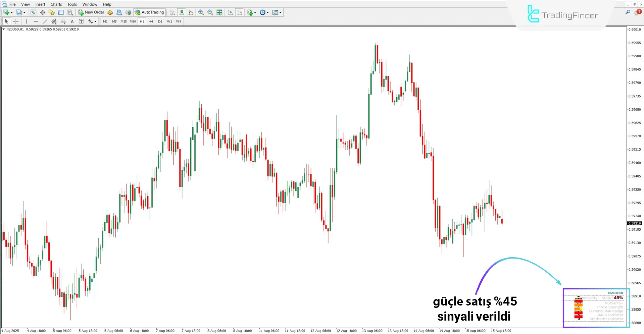Viewport: 644px width, 334px height.
Task: Open the Charts menu
Action: (x=56, y=4)
